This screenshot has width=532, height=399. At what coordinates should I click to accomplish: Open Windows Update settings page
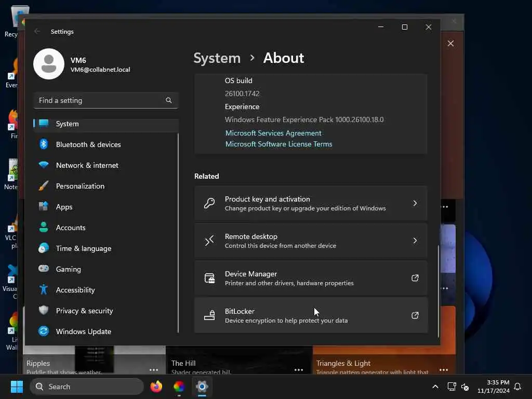(x=106, y=331)
